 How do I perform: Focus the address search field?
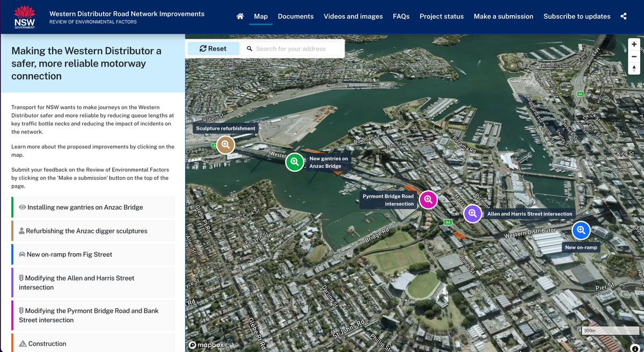click(292, 48)
